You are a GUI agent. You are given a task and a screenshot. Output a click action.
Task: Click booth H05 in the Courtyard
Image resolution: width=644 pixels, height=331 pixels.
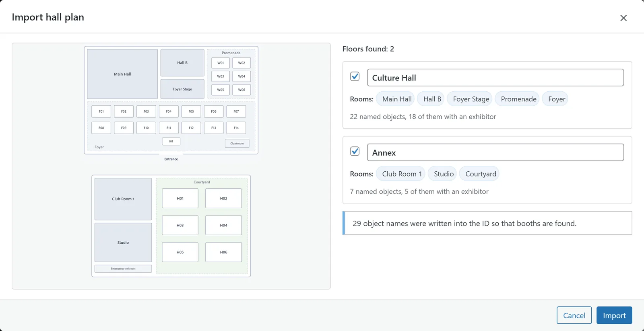pos(180,252)
